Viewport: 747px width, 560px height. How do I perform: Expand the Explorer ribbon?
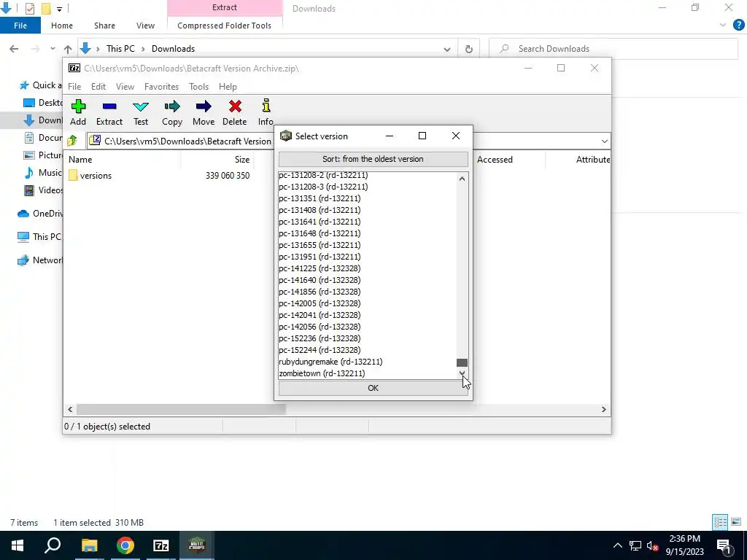tap(723, 26)
